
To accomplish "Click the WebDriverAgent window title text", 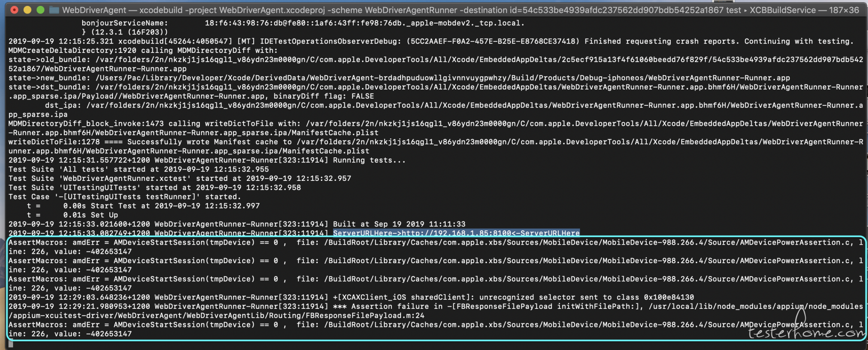I will (94, 10).
